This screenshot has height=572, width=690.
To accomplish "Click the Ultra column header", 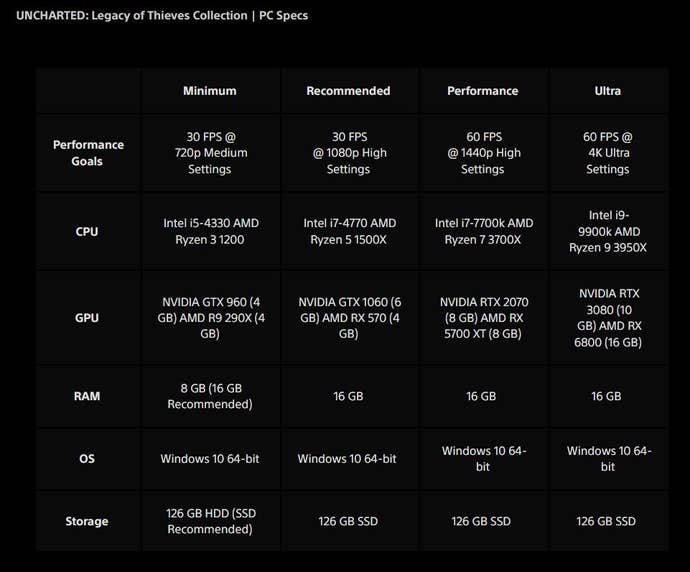I will tap(607, 91).
